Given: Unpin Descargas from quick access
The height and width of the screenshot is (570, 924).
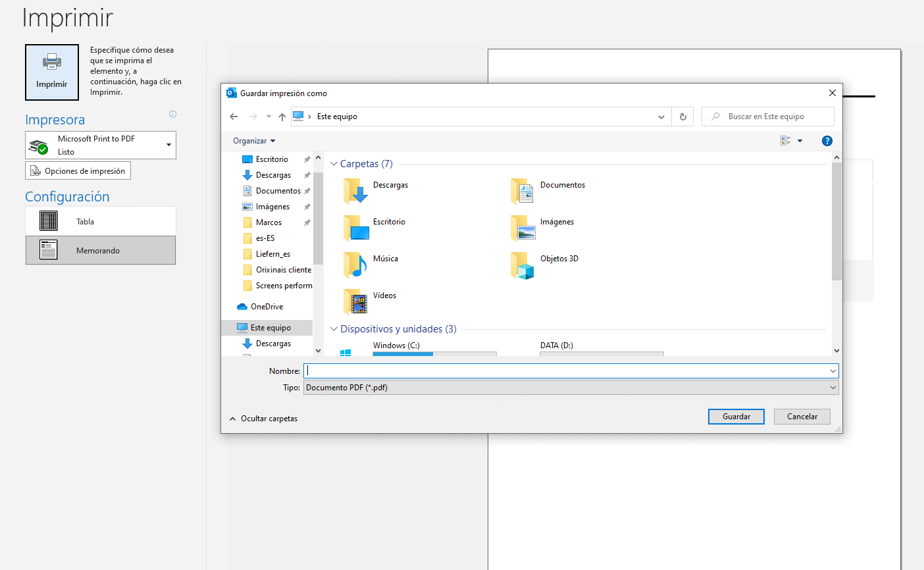Looking at the screenshot, I should point(307,174).
